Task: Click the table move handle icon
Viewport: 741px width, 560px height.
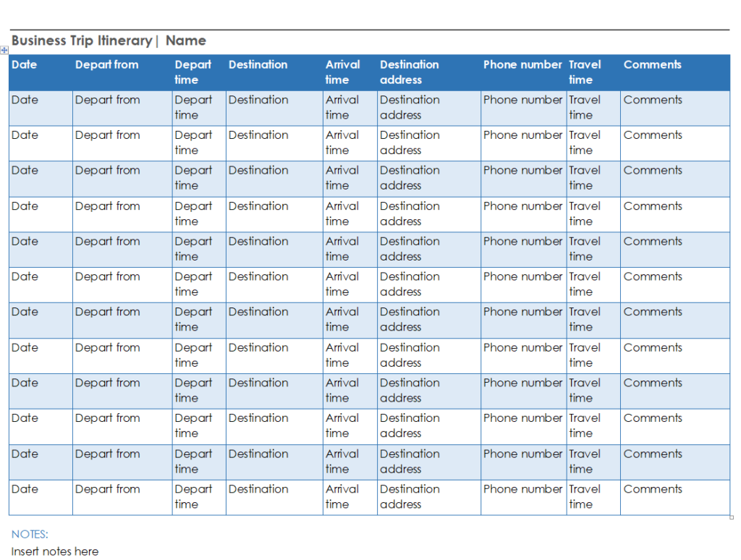Action: pos(4,50)
